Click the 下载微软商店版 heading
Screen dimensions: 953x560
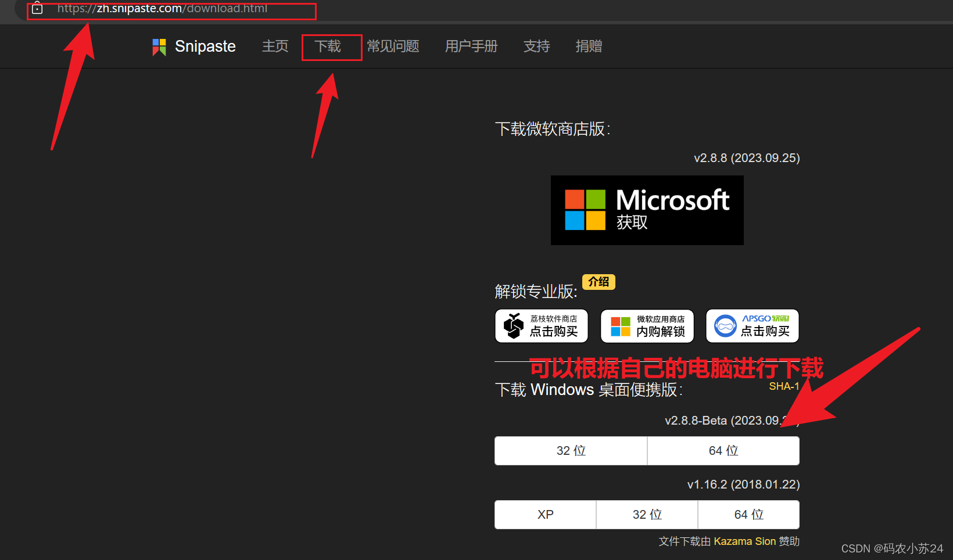[x=553, y=129]
